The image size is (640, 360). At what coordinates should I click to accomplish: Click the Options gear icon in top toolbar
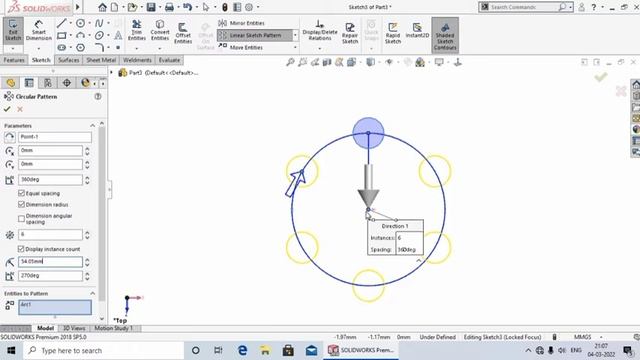(249, 7)
